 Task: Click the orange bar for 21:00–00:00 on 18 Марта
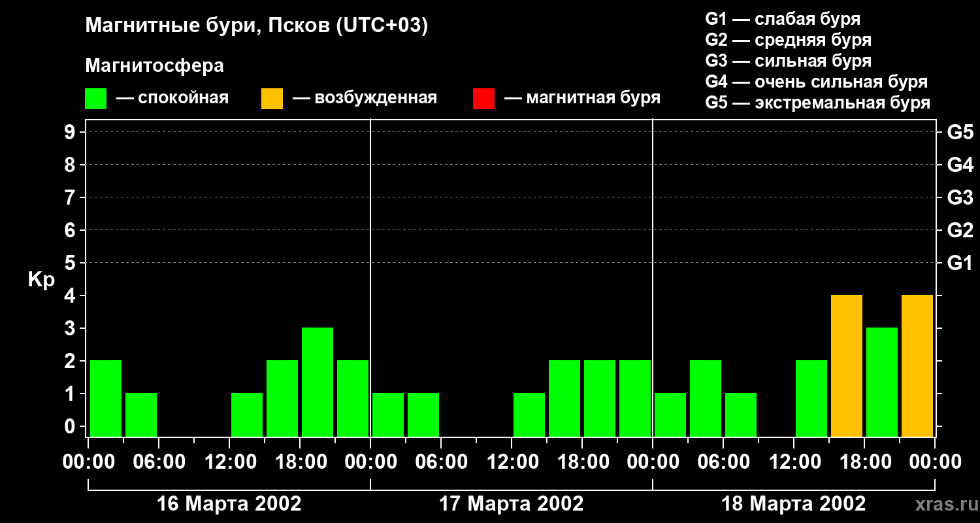917,365
